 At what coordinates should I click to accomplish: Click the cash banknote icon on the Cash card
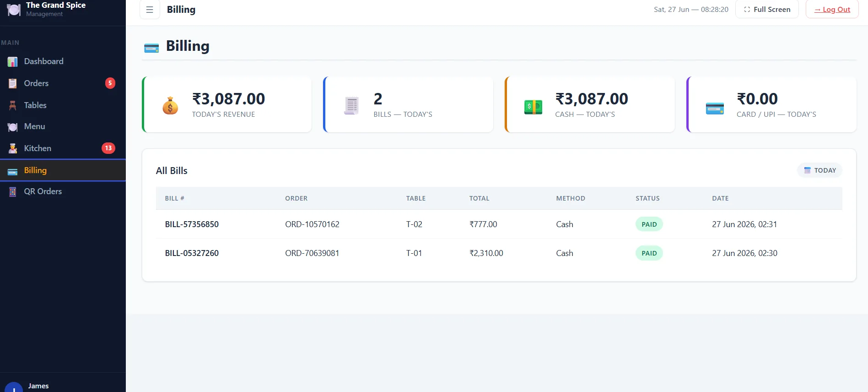pos(533,107)
